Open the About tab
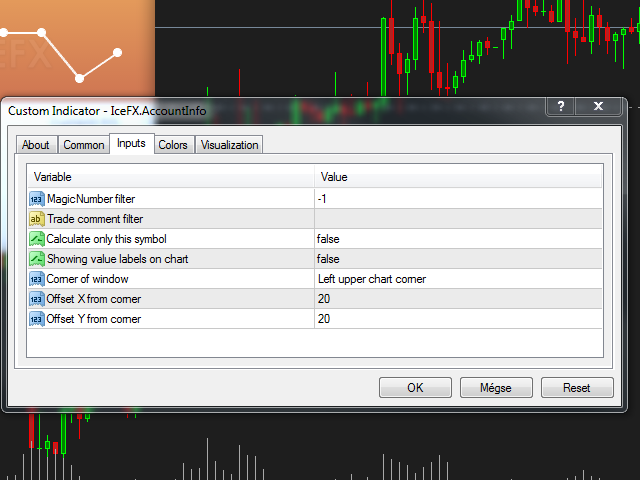Image resolution: width=640 pixels, height=480 pixels. click(36, 145)
